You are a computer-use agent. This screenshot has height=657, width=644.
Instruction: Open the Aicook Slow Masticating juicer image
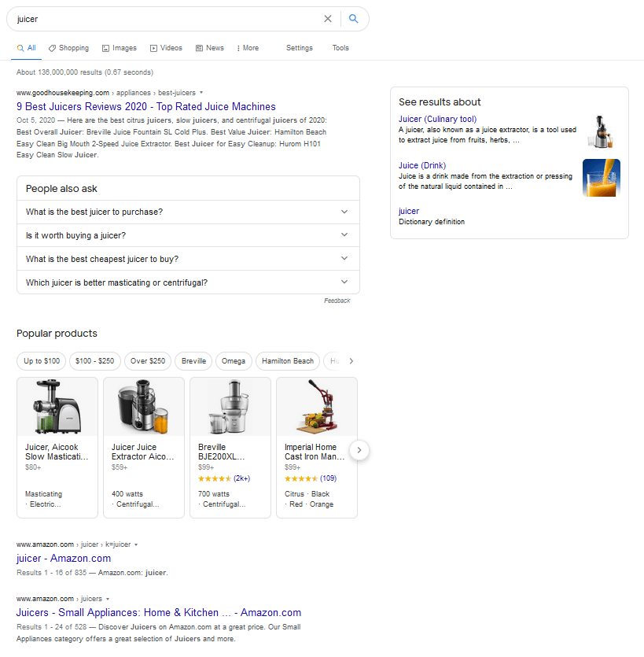[57, 407]
